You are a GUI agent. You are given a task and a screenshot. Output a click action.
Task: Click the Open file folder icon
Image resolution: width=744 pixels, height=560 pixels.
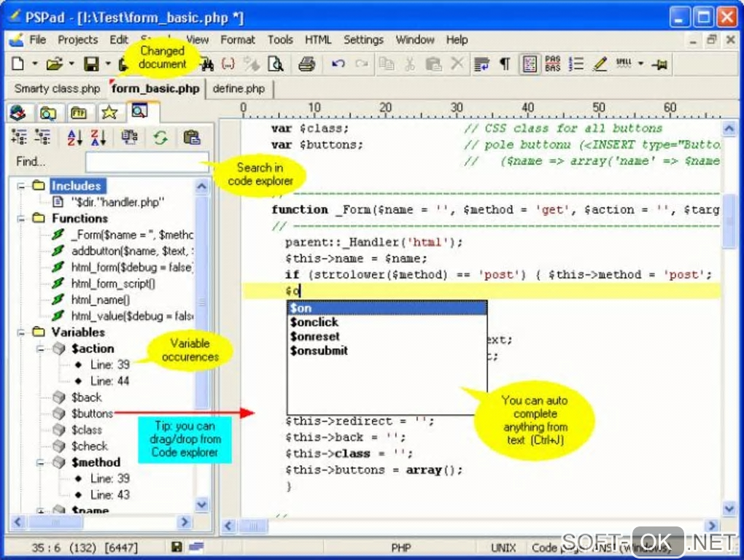pyautogui.click(x=54, y=63)
